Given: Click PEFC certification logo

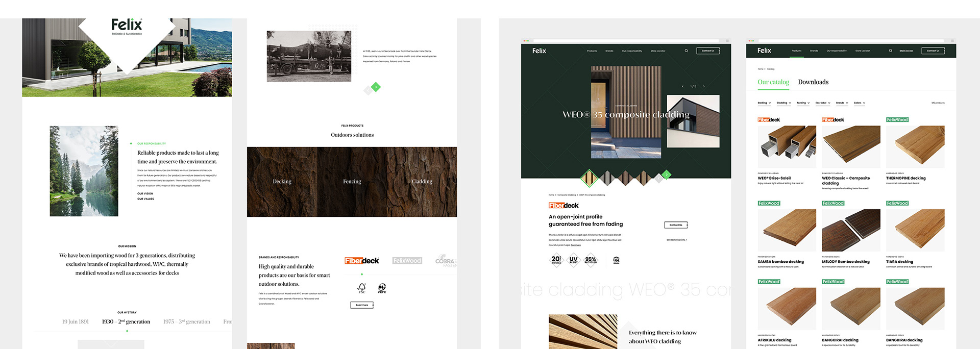Looking at the screenshot, I should pyautogui.click(x=382, y=288).
